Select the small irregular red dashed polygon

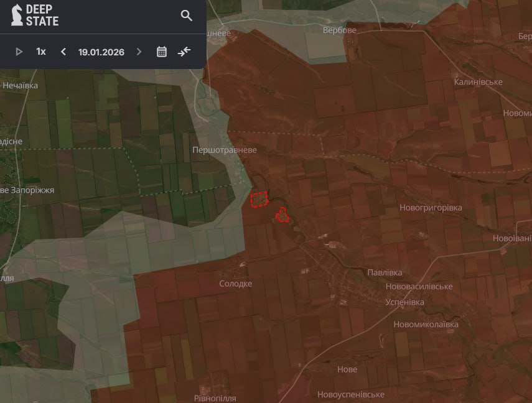(282, 215)
